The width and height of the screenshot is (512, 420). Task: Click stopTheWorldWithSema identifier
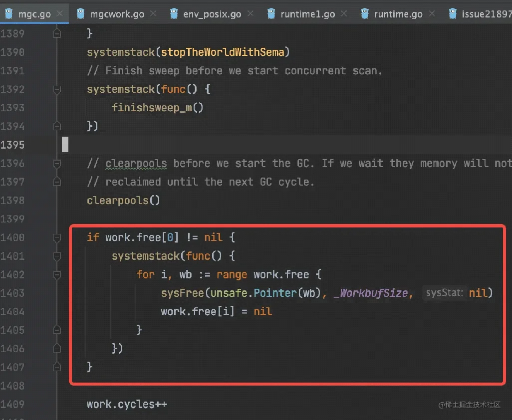pyautogui.click(x=223, y=52)
